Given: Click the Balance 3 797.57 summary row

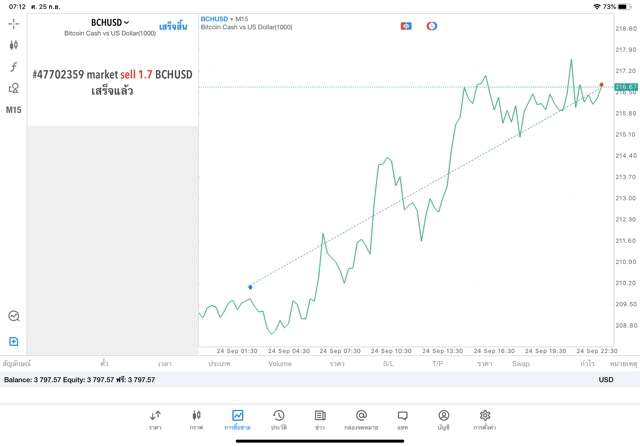Looking at the screenshot, I should coord(320,380).
